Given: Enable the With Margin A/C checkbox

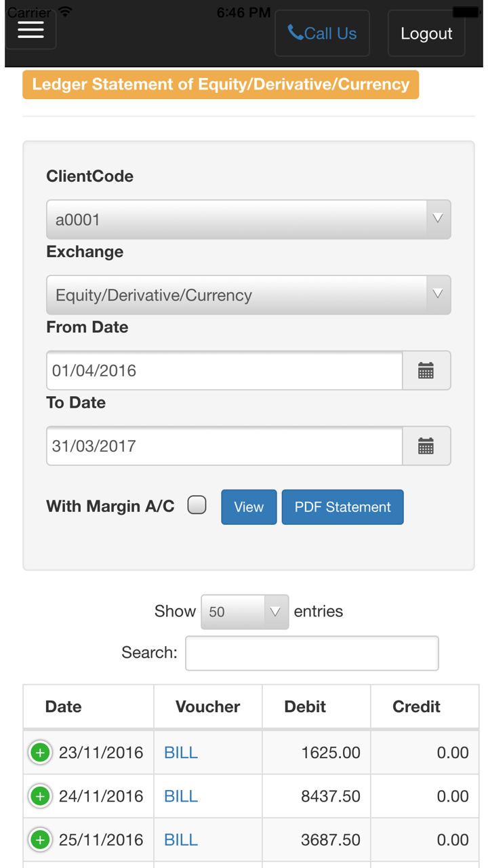Looking at the screenshot, I should (x=197, y=505).
